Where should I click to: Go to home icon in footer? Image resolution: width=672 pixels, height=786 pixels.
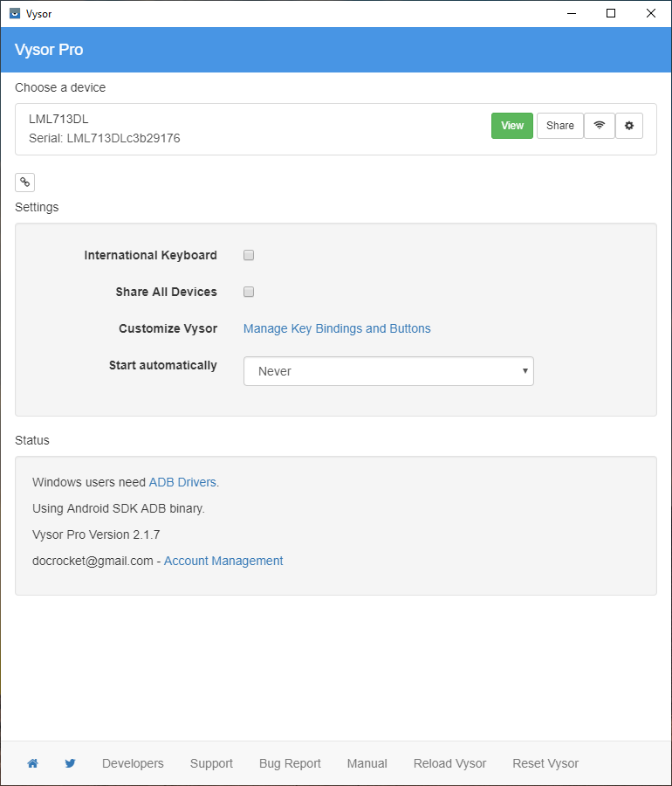point(32,763)
